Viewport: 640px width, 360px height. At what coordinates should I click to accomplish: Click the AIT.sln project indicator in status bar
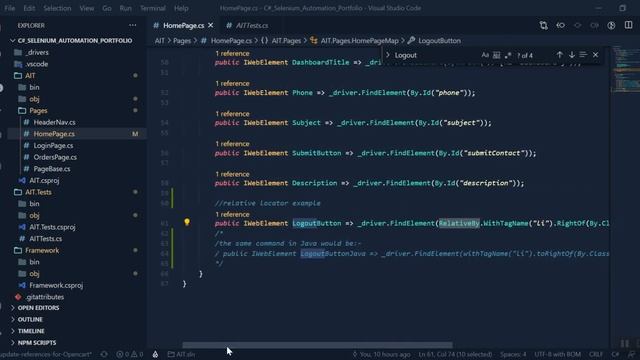tap(182, 354)
